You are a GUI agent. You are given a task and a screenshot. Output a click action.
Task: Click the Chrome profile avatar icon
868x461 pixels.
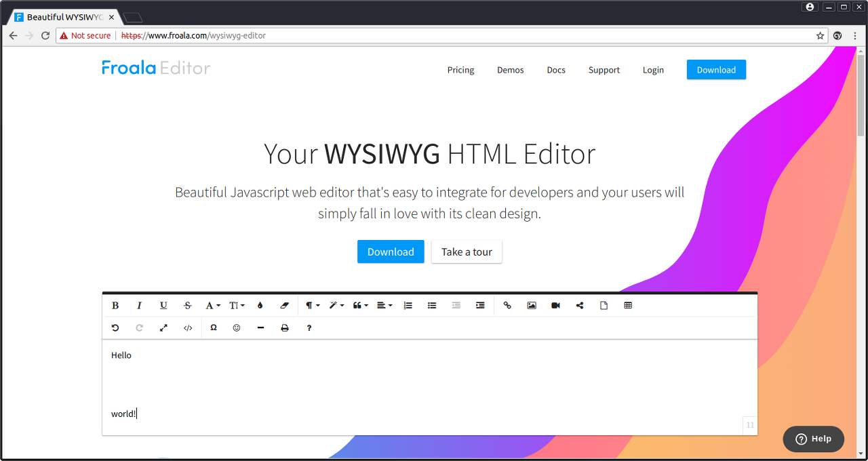(809, 7)
